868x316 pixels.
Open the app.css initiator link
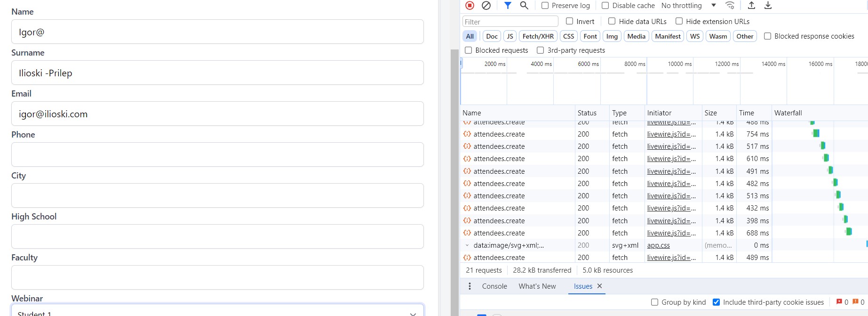pos(658,245)
